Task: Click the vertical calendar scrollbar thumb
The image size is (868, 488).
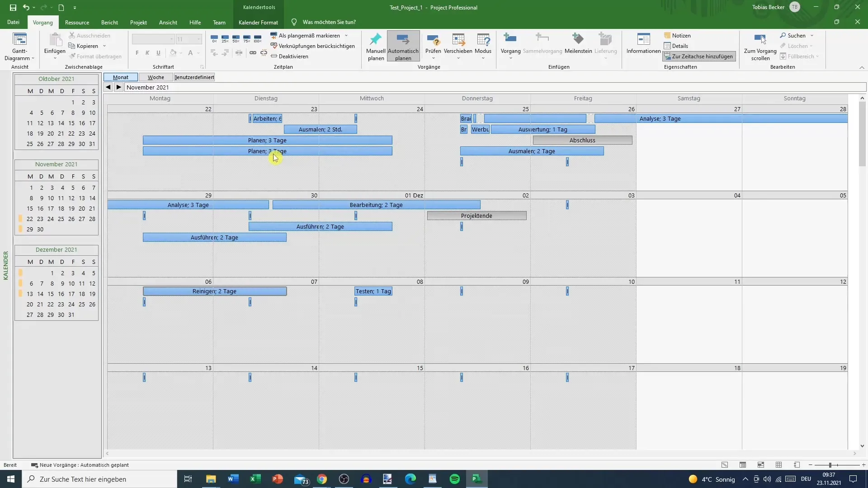Action: [862, 134]
